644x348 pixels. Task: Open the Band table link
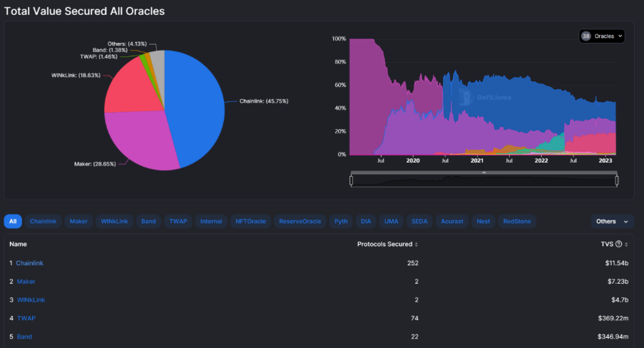(24, 337)
